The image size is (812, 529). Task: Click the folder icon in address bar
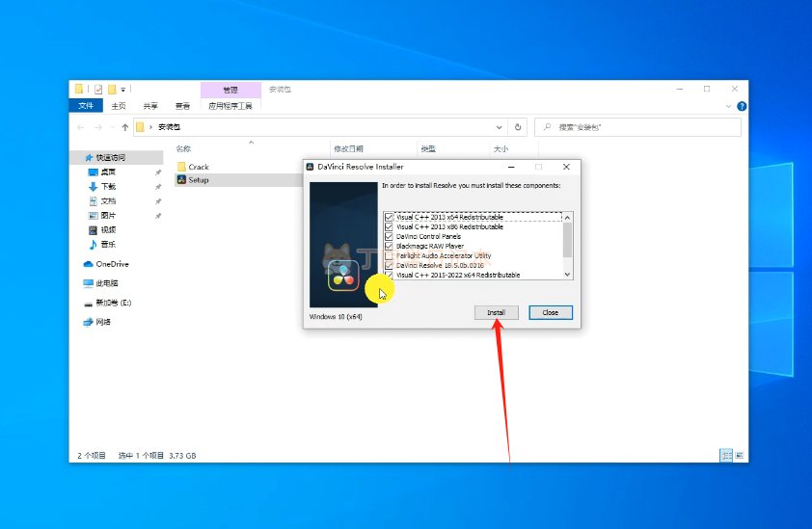(140, 127)
